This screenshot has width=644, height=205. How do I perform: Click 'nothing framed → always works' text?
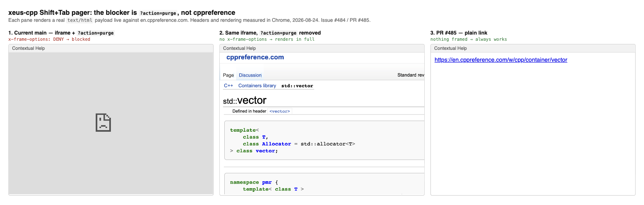[469, 39]
